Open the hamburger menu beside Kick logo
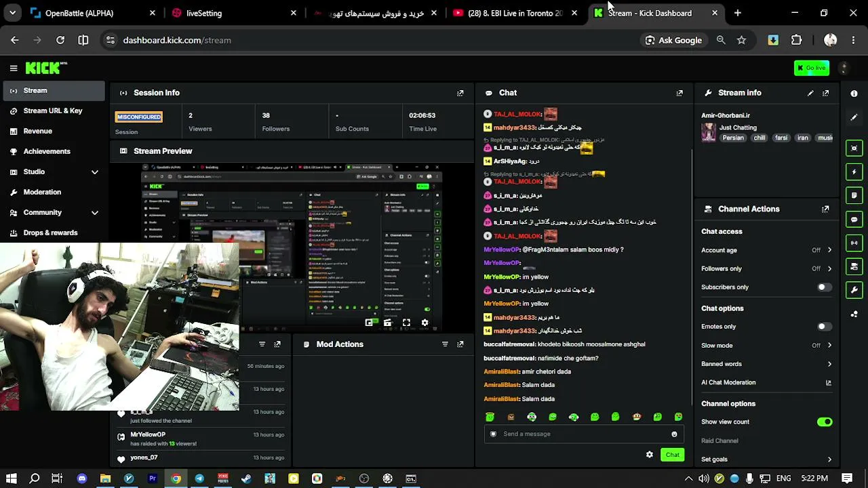Viewport: 868px width, 488px height. coord(13,68)
